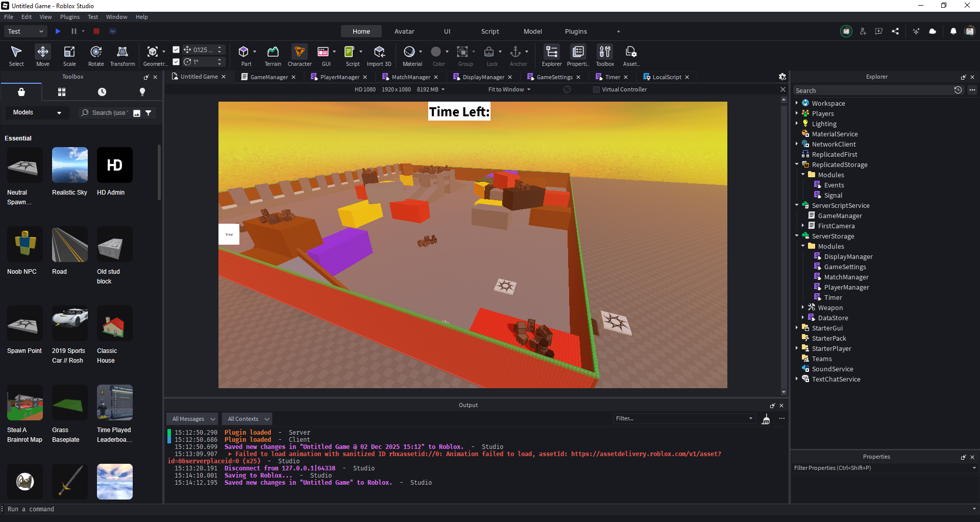Open the Test mode dropdown

(26, 31)
